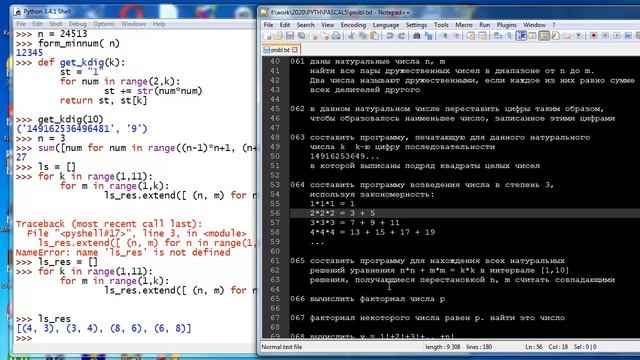
Task: Click the Close document toolbar icon
Action: pyautogui.click(x=314, y=36)
